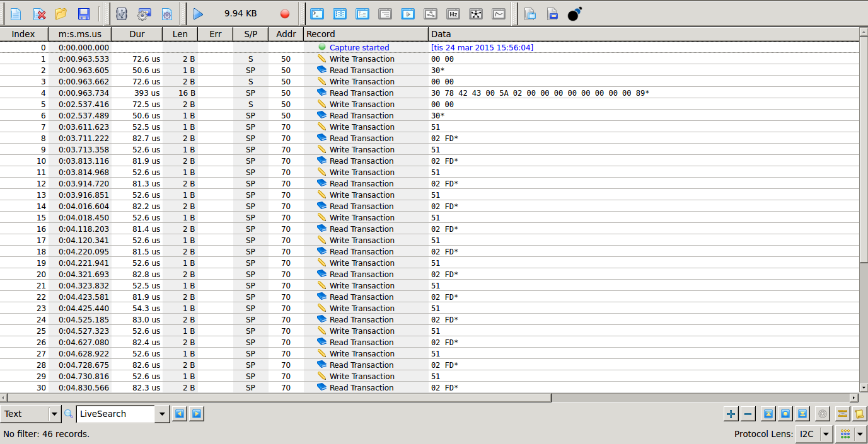This screenshot has width=868, height=444.
Task: Click the Index column header
Action: pyautogui.click(x=23, y=34)
